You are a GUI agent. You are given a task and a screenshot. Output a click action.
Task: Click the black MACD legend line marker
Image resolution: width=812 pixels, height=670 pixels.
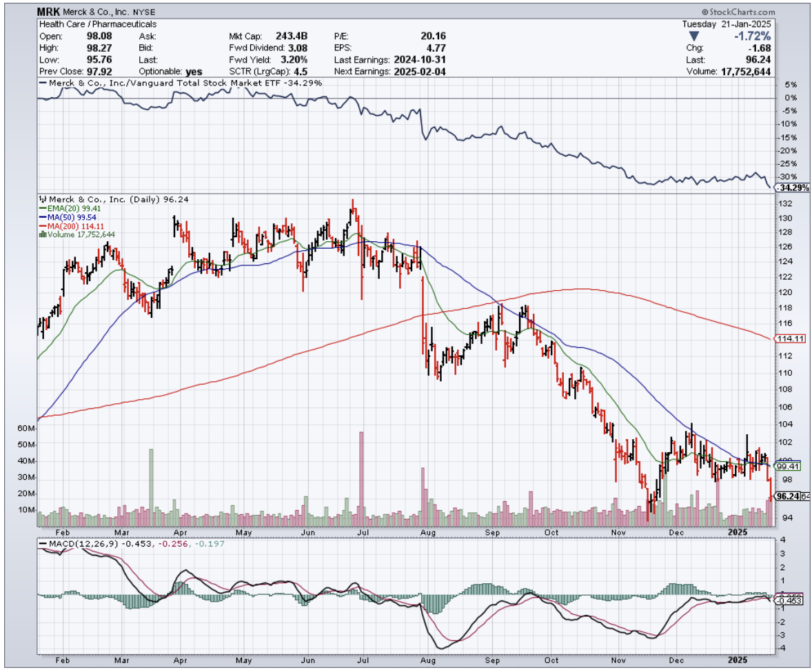pyautogui.click(x=42, y=544)
